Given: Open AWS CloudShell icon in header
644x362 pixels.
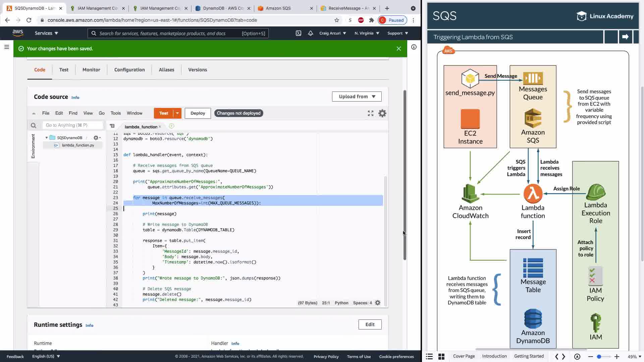Looking at the screenshot, I should (x=298, y=33).
